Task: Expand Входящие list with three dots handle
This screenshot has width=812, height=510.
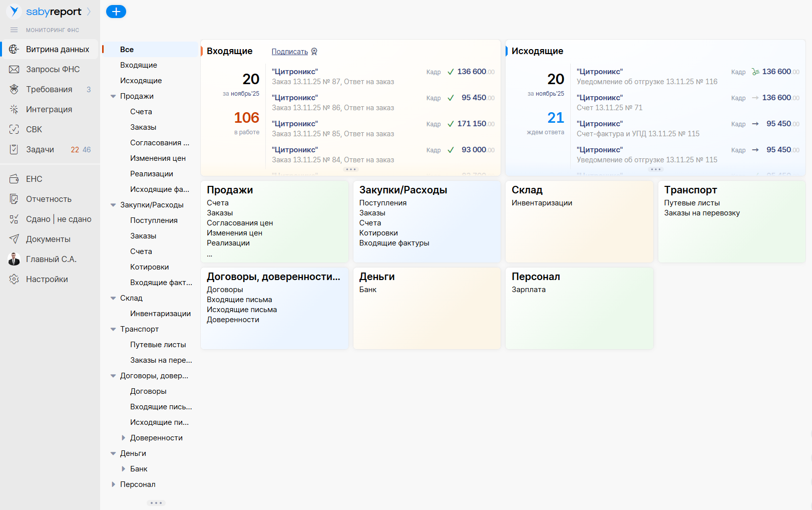Action: (350, 169)
